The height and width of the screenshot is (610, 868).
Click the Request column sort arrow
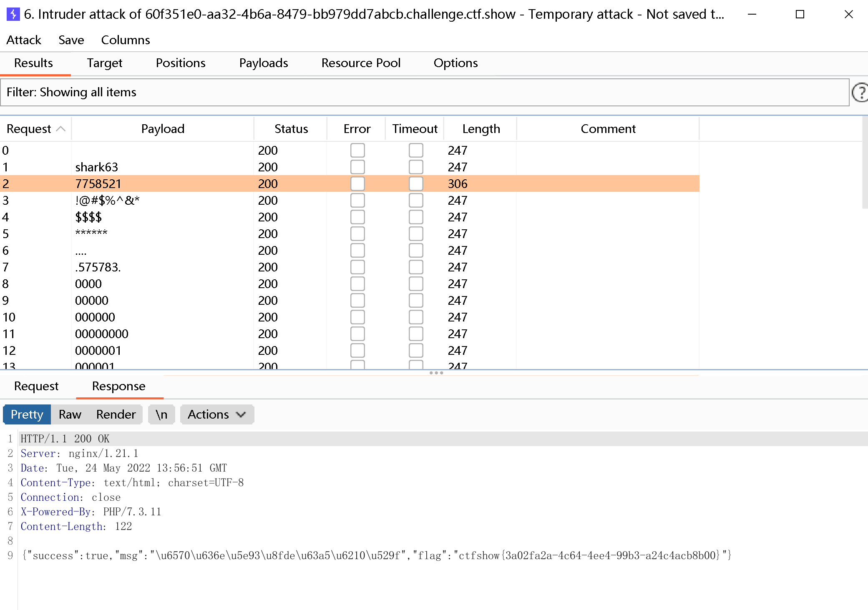tap(61, 129)
